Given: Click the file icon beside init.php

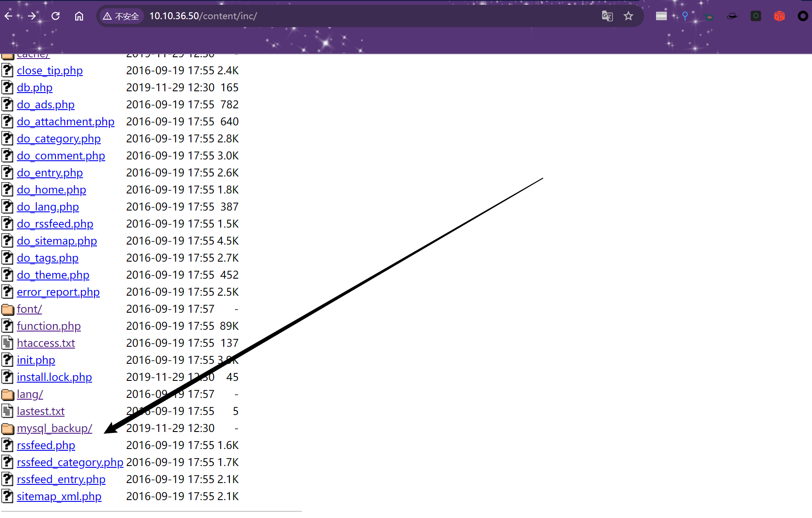Looking at the screenshot, I should [x=7, y=360].
